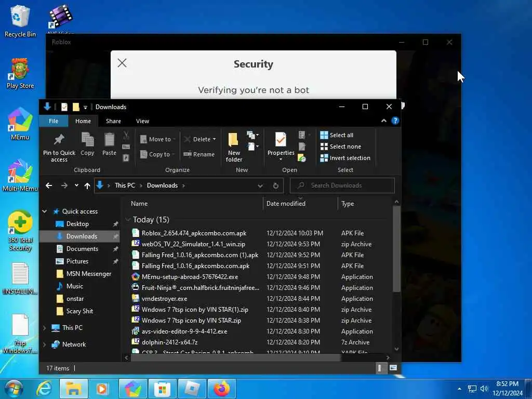The width and height of the screenshot is (532, 399).
Task: Open the MSN Messenger folder
Action: (88, 274)
